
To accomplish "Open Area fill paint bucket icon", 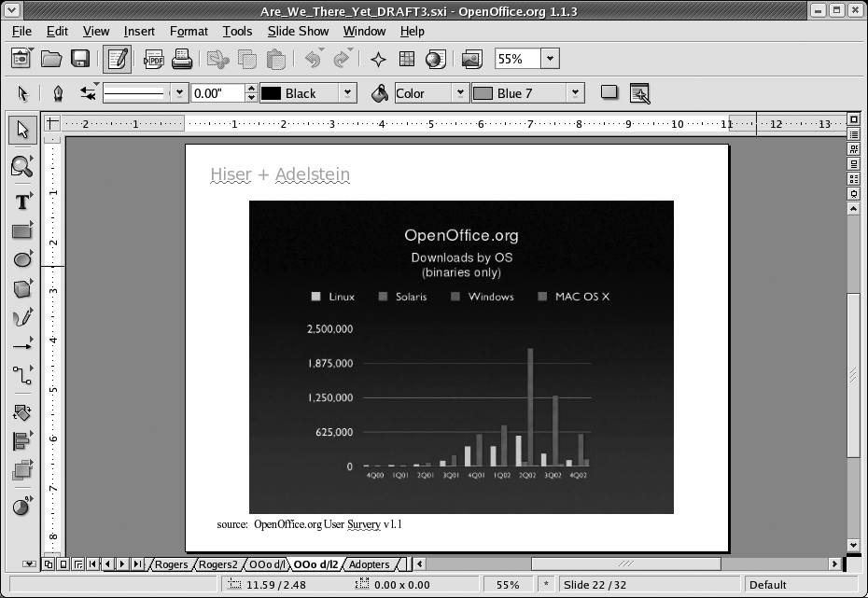I will coord(379,93).
